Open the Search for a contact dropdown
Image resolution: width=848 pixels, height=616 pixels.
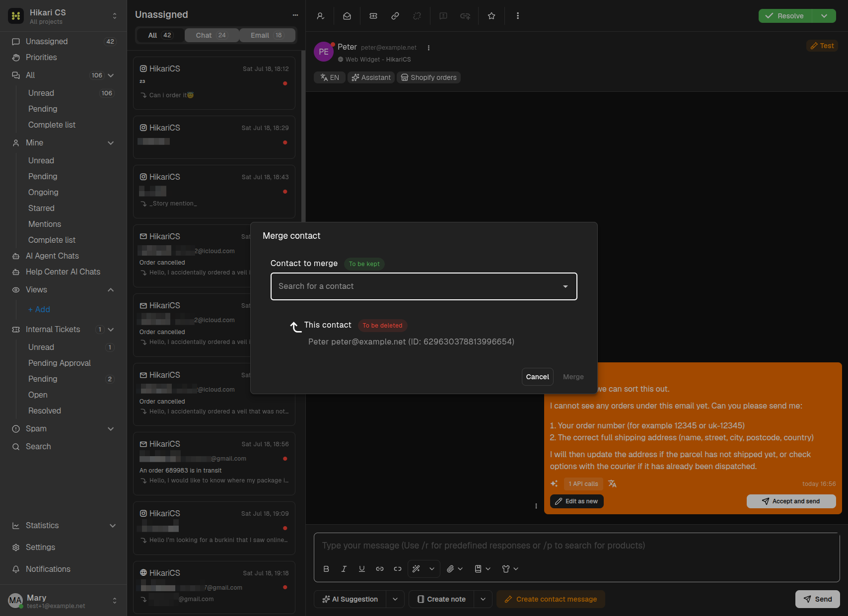point(424,286)
